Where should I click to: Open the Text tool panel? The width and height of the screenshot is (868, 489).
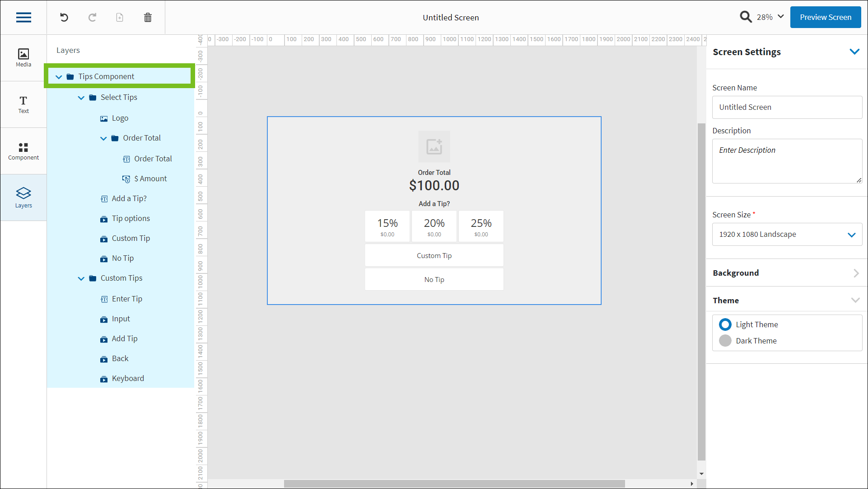(x=23, y=104)
